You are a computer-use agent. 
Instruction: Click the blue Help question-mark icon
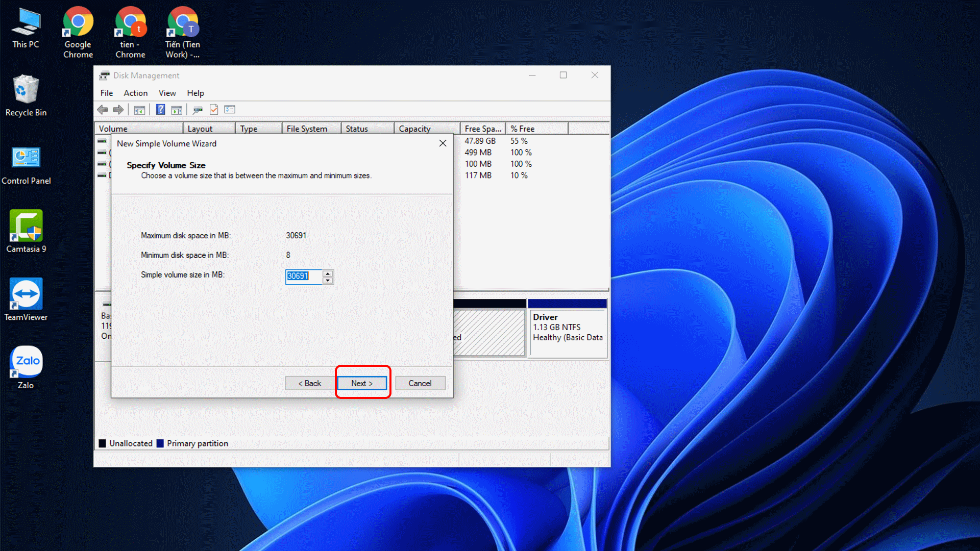click(x=160, y=110)
